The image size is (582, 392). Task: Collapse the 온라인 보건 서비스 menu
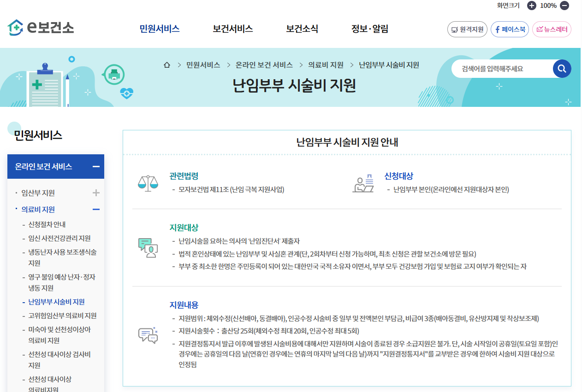(x=96, y=166)
